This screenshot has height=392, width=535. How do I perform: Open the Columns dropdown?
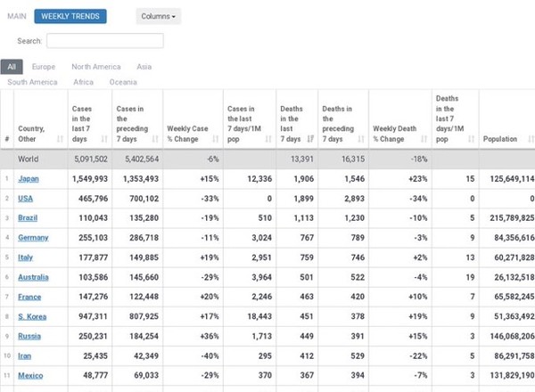pos(159,16)
